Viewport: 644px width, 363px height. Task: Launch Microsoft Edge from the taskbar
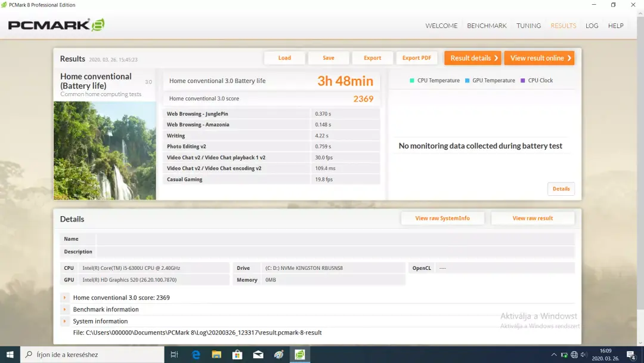pos(196,355)
